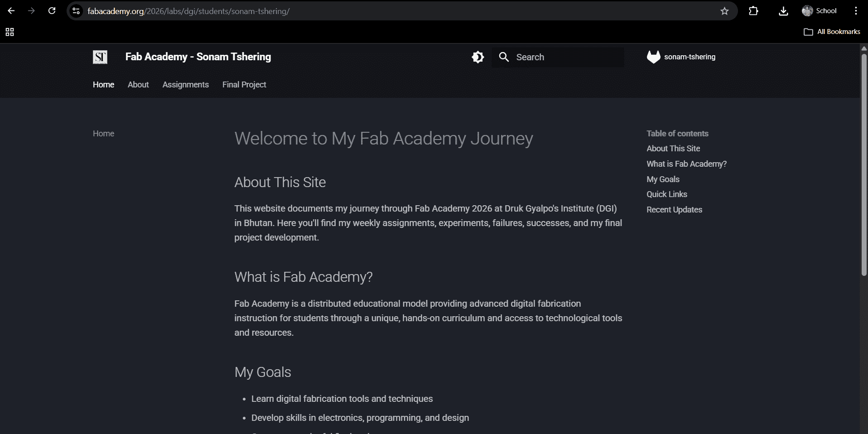868x434 pixels.
Task: Open the browser apps grid icon
Action: tap(10, 32)
